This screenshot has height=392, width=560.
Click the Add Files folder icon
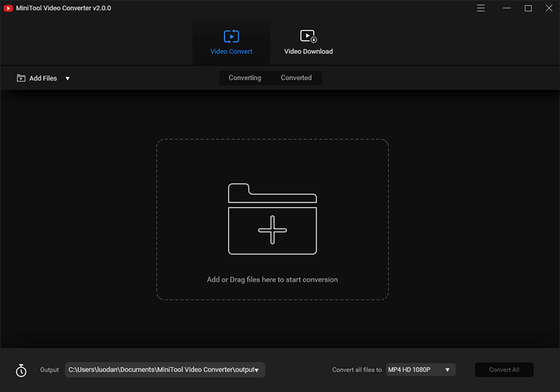(x=21, y=78)
